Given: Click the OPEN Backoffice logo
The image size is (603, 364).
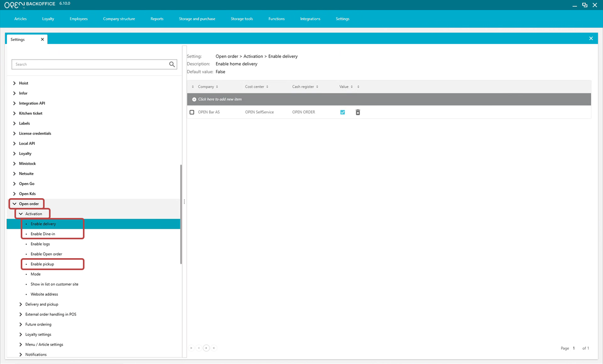Looking at the screenshot, I should point(30,4).
